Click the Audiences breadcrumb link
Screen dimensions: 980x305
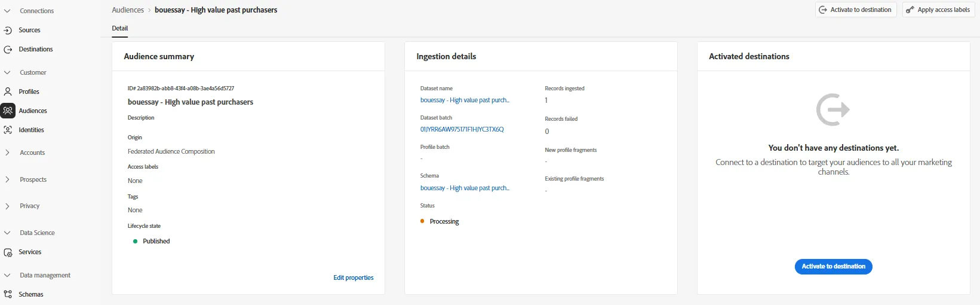pyautogui.click(x=128, y=10)
